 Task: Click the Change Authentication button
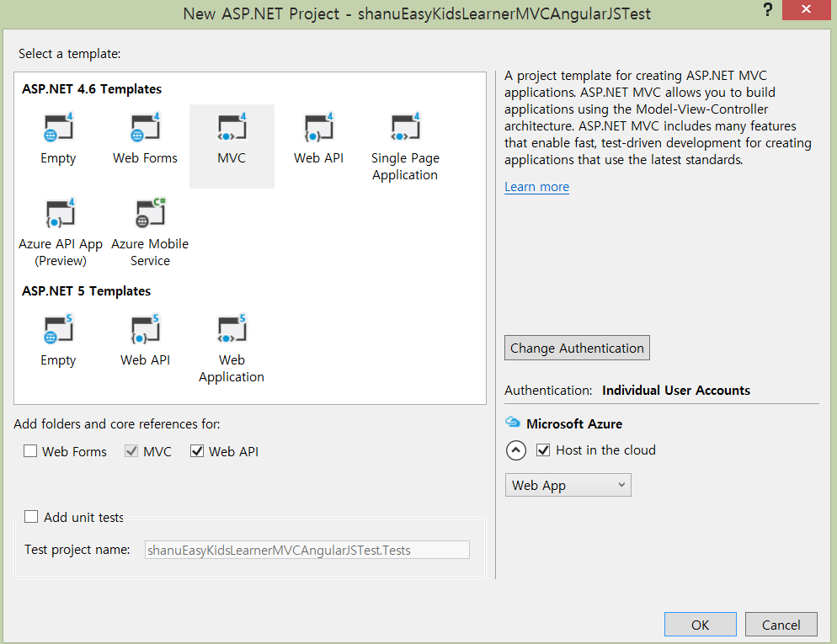tap(577, 348)
